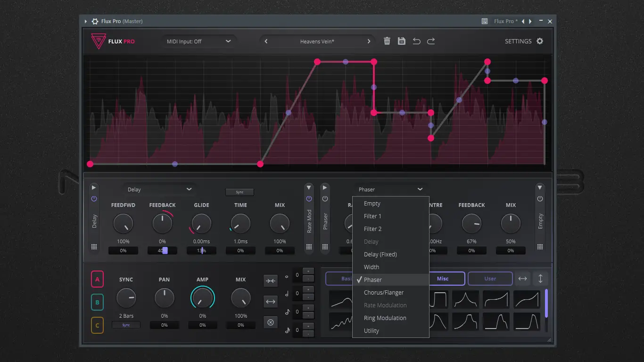Toggle power on the Empty slot
The width and height of the screenshot is (644, 362).
click(540, 198)
